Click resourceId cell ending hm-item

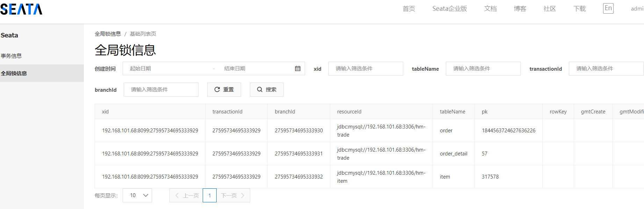[381, 177]
